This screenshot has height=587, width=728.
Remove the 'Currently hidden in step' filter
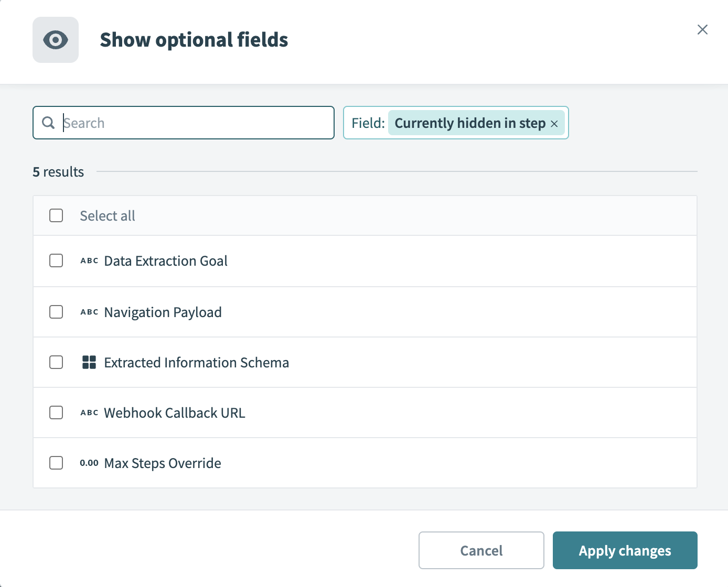[x=554, y=124]
